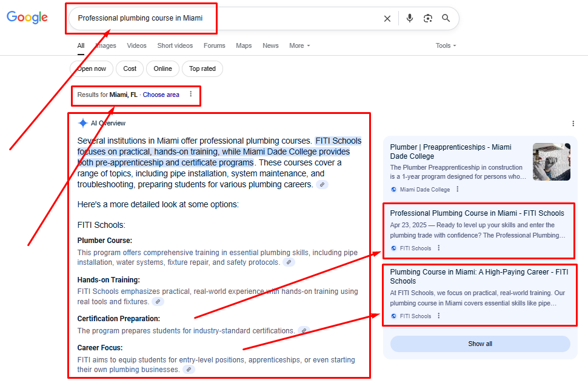The width and height of the screenshot is (588, 383).
Task: Submit search with magnifying glass icon
Action: (x=446, y=18)
